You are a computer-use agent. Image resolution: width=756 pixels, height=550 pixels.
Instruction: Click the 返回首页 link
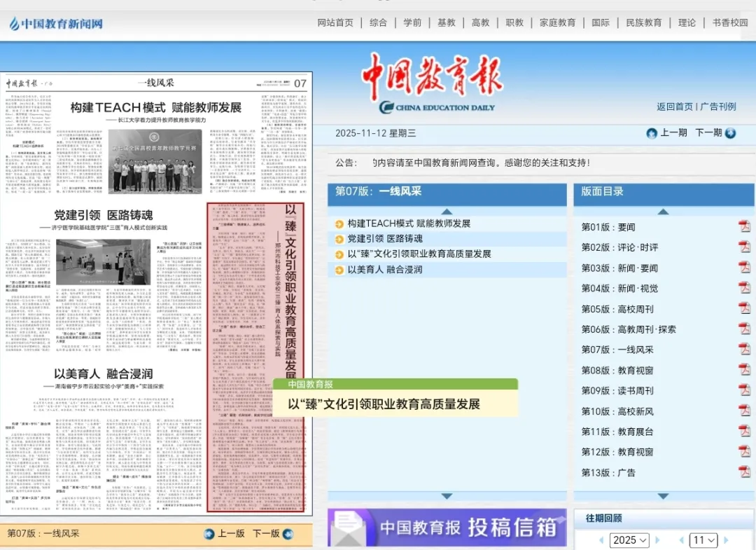click(674, 106)
